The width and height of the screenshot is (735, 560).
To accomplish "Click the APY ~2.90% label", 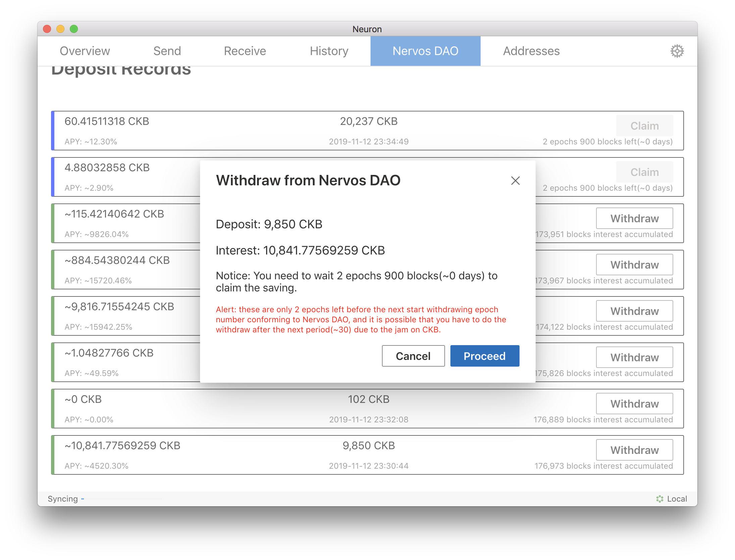I will coord(89,188).
